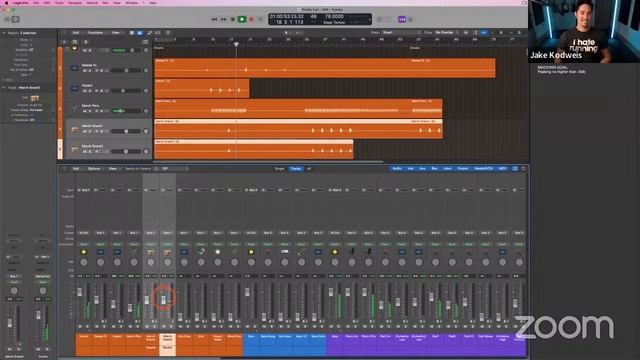The width and height of the screenshot is (640, 360).
Task: Click the March Snare1 drum icon in the mixer
Action: coord(151,252)
